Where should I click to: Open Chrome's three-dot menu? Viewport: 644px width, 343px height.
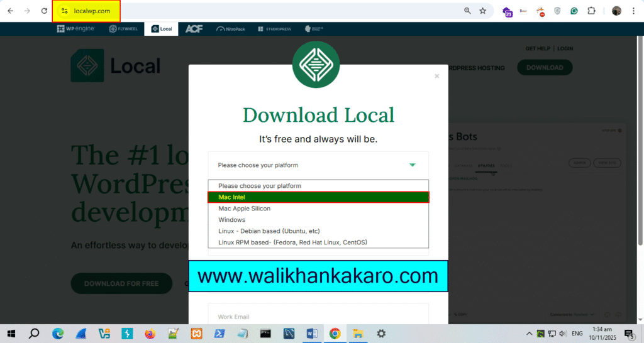pyautogui.click(x=634, y=11)
